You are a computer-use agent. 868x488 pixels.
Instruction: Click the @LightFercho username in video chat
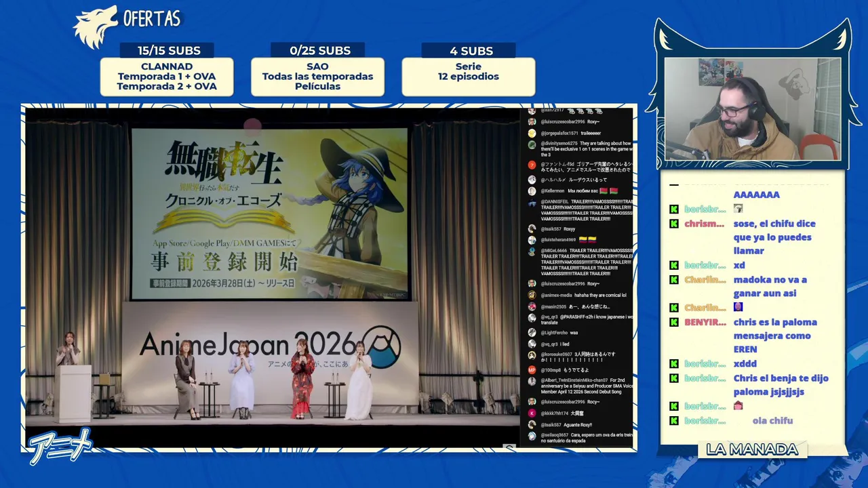pyautogui.click(x=554, y=333)
